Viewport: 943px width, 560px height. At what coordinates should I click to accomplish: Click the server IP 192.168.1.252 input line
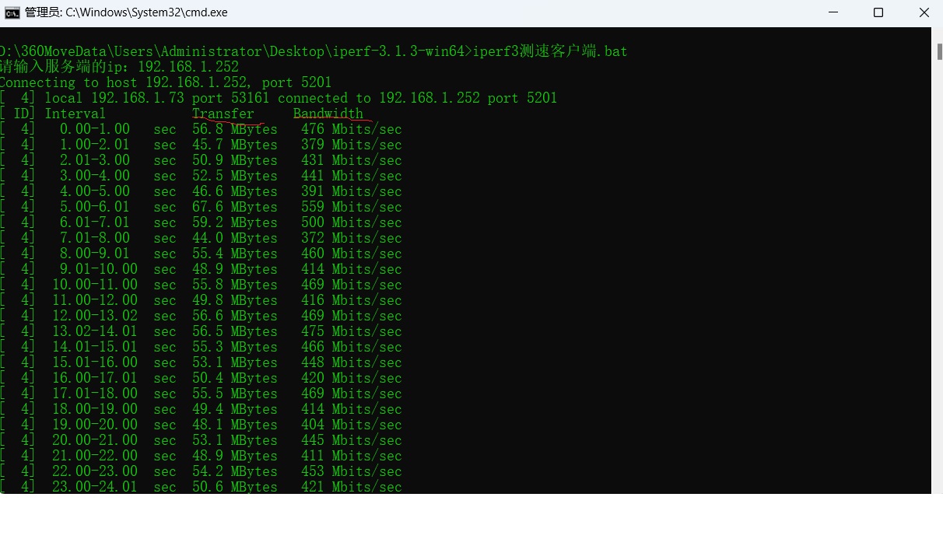(119, 67)
